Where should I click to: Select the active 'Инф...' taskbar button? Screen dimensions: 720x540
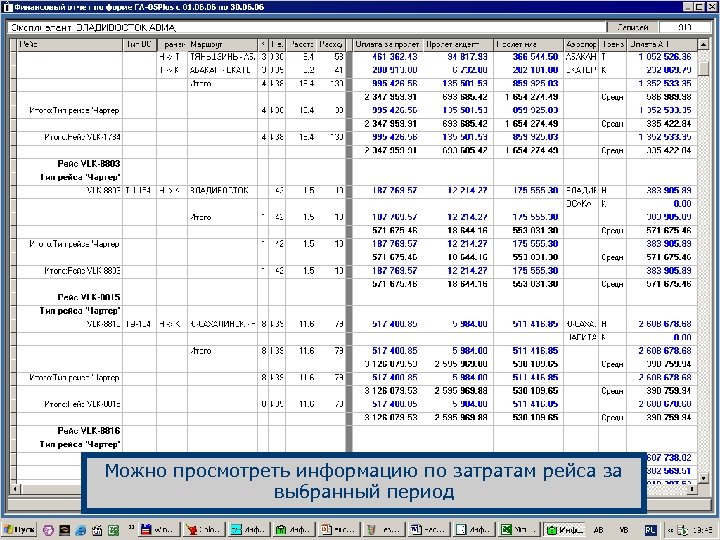[x=564, y=530]
